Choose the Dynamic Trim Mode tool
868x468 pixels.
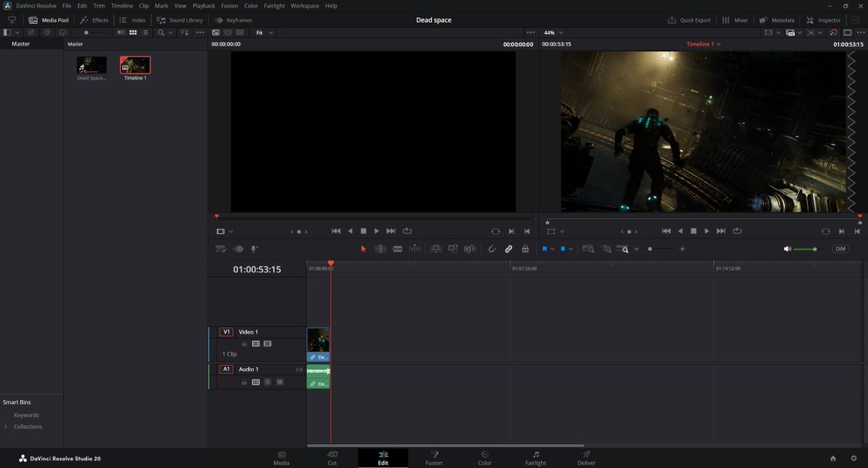pyautogui.click(x=414, y=249)
